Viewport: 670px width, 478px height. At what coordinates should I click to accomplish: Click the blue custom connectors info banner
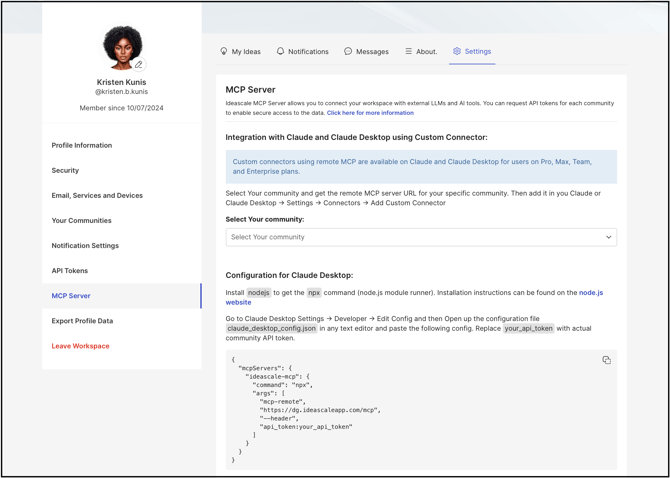(x=421, y=167)
